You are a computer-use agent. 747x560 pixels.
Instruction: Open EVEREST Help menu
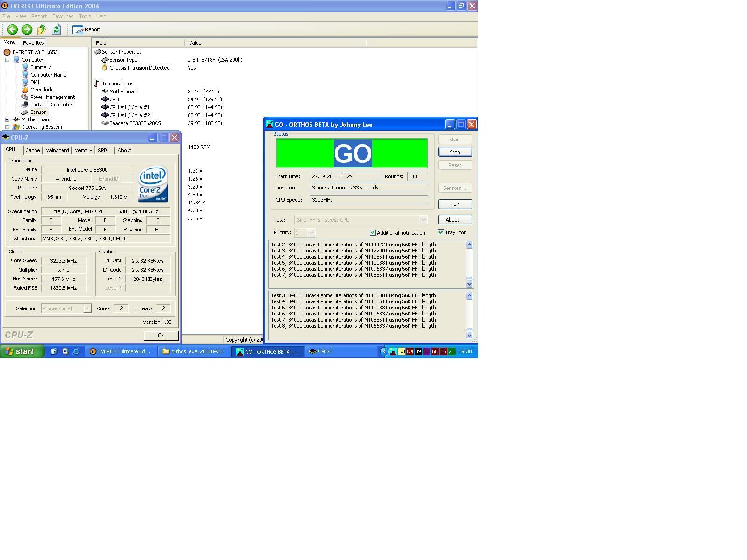click(101, 16)
